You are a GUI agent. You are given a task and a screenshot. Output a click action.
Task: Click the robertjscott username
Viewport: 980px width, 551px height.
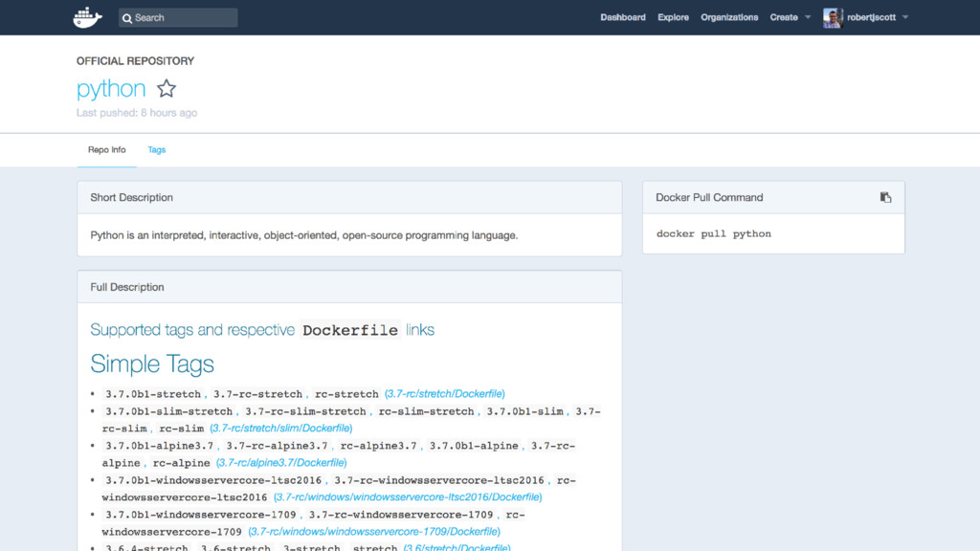point(871,17)
